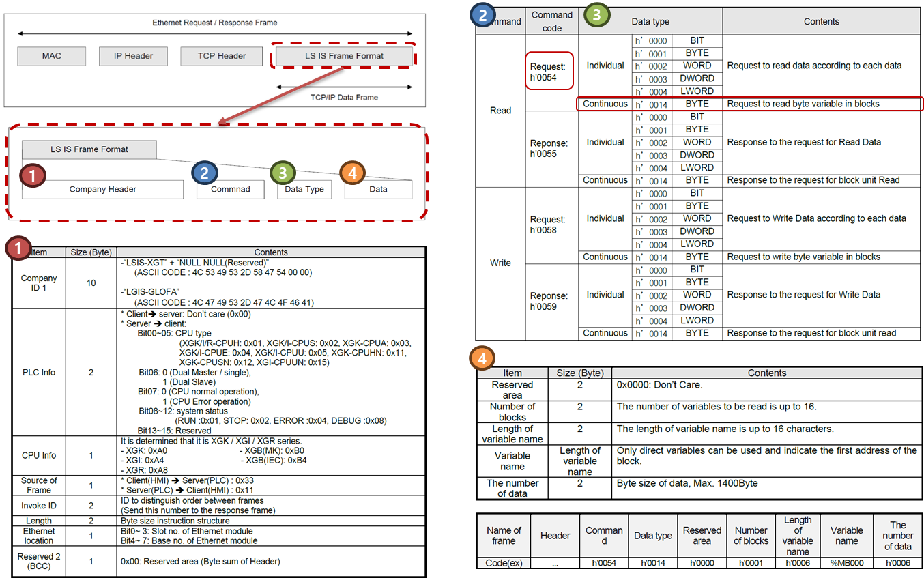The image size is (924, 578).
Task: Click 'Response to the request for Read Data'
Action: (804, 142)
